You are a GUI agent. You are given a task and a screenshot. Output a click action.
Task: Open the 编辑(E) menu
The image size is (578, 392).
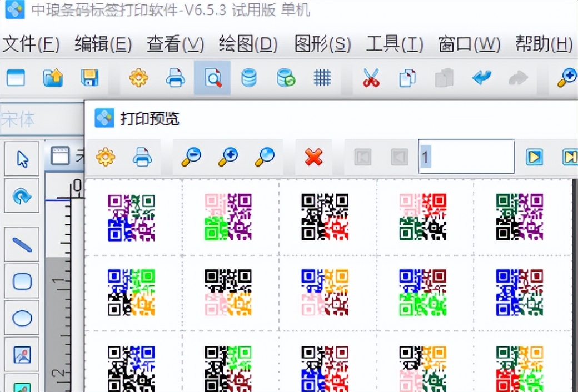(x=103, y=44)
